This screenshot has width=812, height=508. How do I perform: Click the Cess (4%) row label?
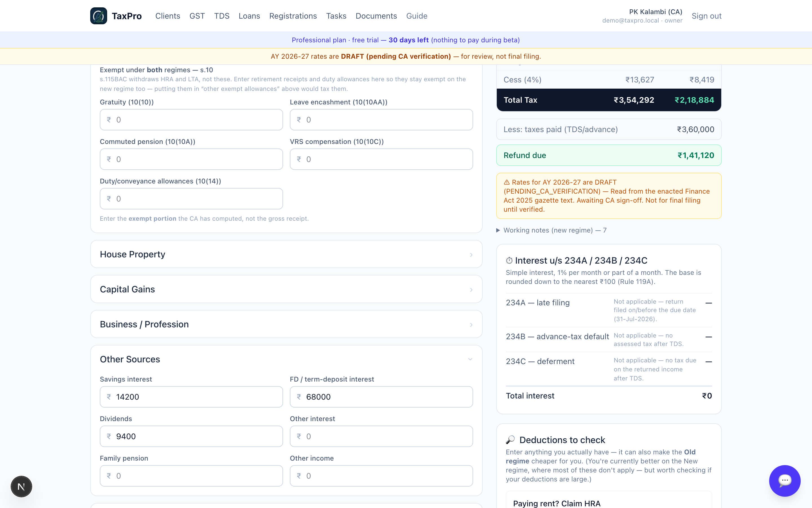[x=522, y=80]
